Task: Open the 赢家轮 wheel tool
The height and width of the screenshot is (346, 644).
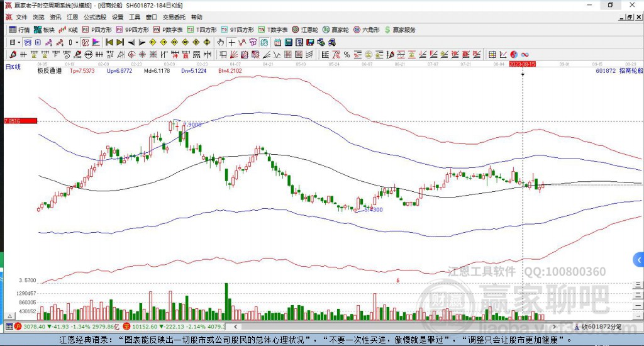Action: tap(336, 30)
